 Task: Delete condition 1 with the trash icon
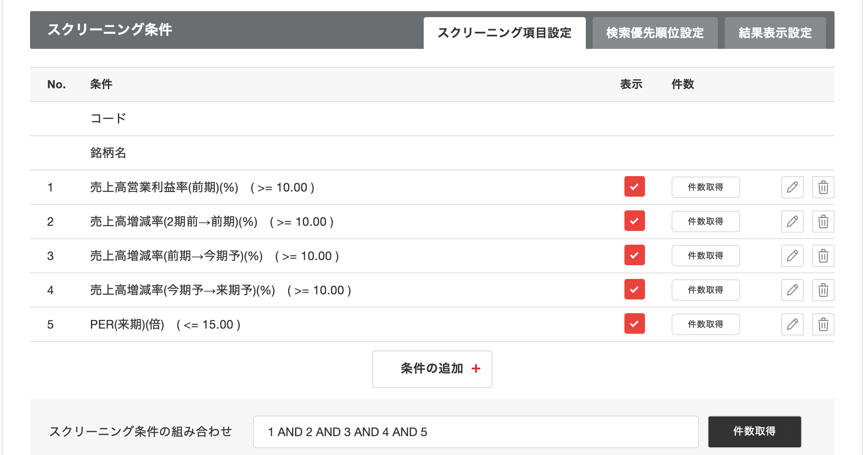pos(823,187)
